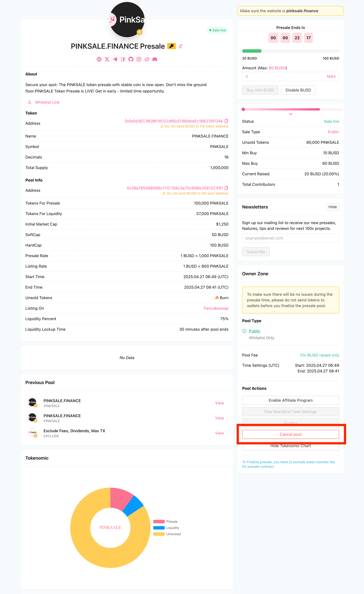
Task: Toggle the Presale legend swatch
Action: (159, 521)
